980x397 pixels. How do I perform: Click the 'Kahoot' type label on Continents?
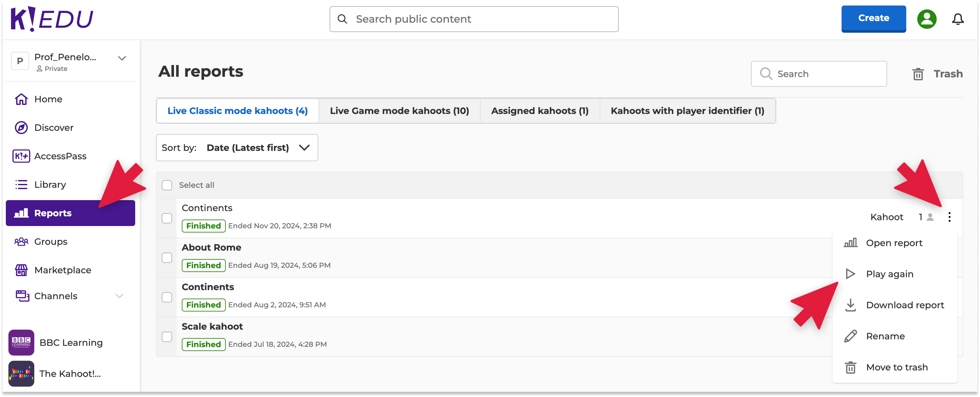pyautogui.click(x=887, y=217)
